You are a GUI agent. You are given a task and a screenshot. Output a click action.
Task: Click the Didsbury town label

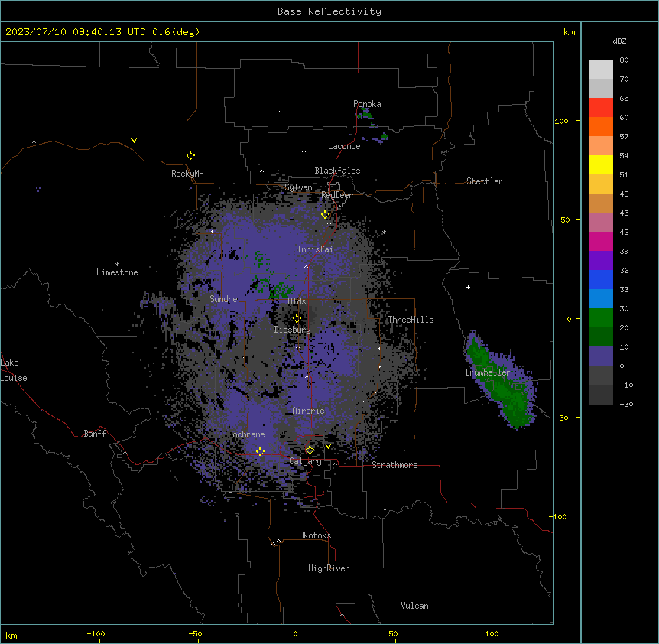(x=293, y=330)
